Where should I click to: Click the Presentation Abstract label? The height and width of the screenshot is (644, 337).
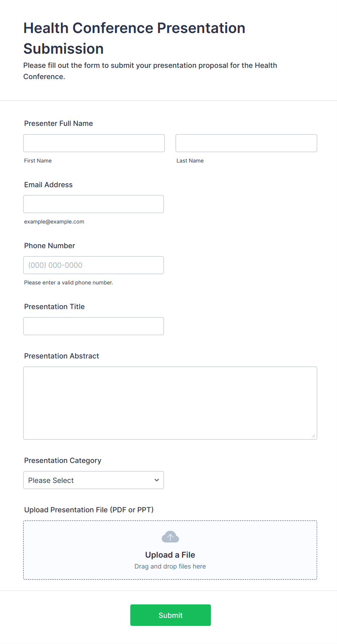click(62, 356)
